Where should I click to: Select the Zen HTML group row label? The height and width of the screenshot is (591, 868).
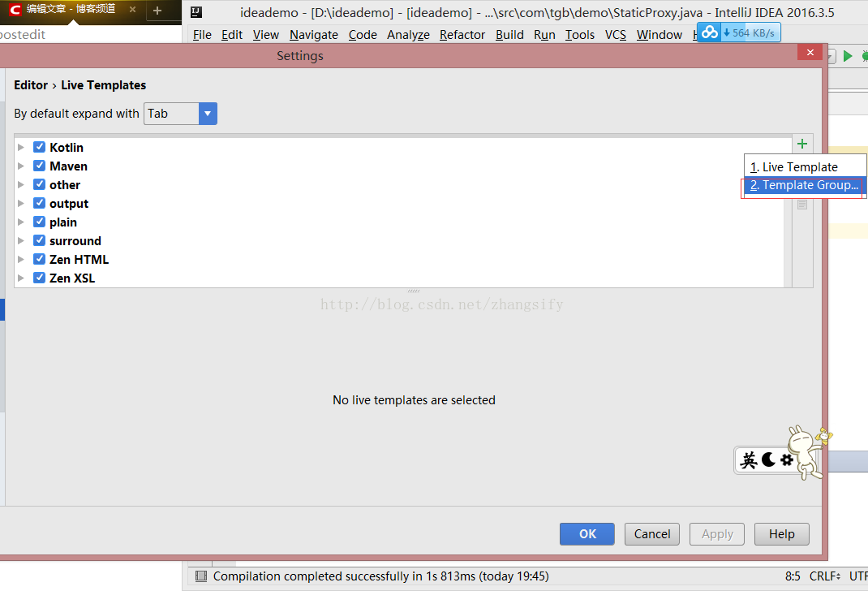[x=79, y=259]
